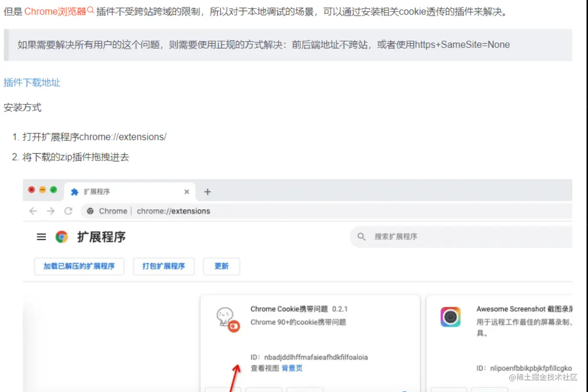Click the Chrome Cookie携带问题 0.2.1 title
The image size is (588, 392).
coord(299,309)
